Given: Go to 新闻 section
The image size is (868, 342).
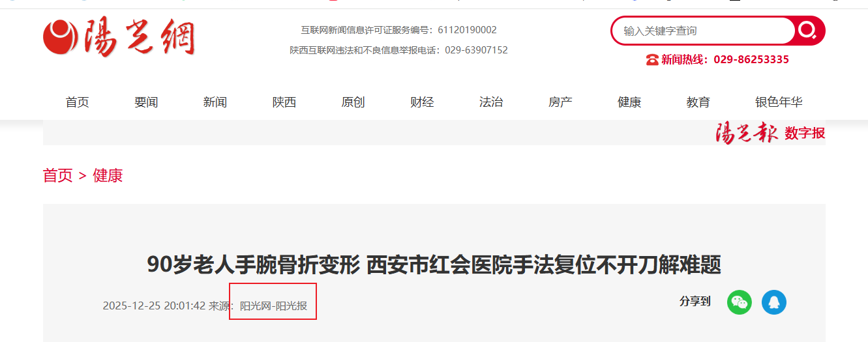Looking at the screenshot, I should pyautogui.click(x=215, y=102).
